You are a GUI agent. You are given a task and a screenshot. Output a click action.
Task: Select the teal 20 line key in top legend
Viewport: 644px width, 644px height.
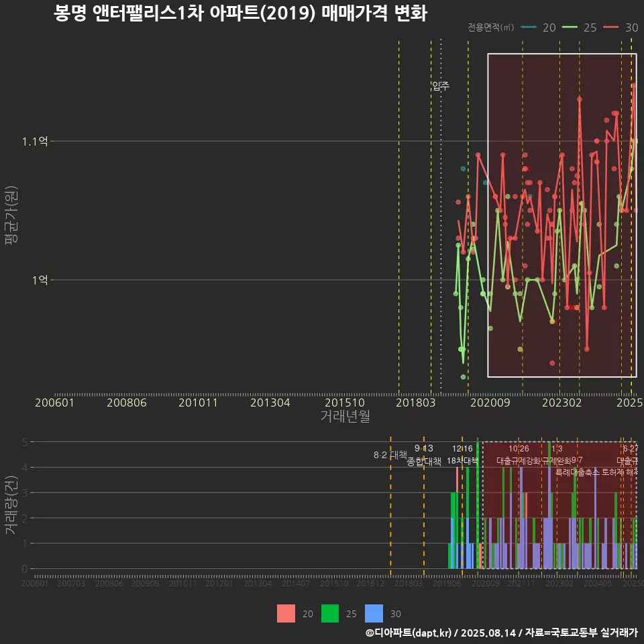click(529, 27)
